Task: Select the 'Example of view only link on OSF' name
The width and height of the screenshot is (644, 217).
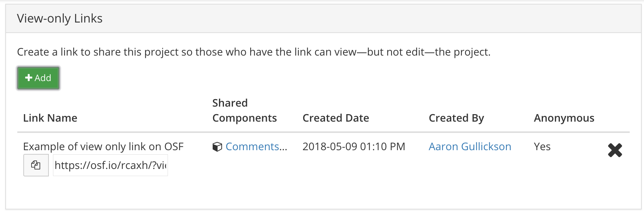Action: tap(103, 146)
